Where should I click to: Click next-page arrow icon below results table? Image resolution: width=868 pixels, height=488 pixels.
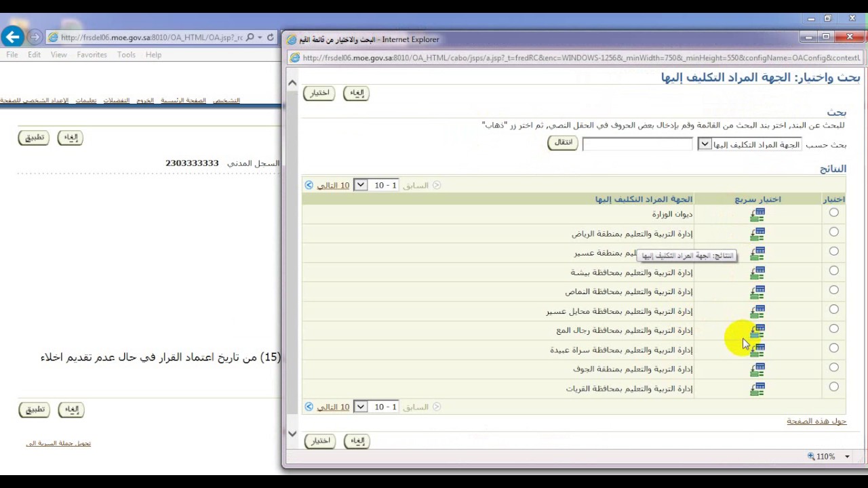pyautogui.click(x=309, y=407)
